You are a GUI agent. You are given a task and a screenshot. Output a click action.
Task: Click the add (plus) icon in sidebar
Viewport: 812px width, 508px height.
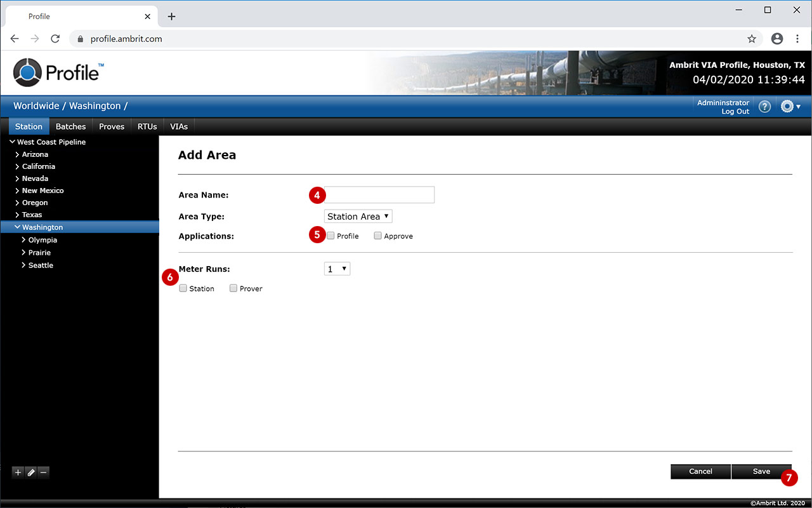[x=18, y=472]
